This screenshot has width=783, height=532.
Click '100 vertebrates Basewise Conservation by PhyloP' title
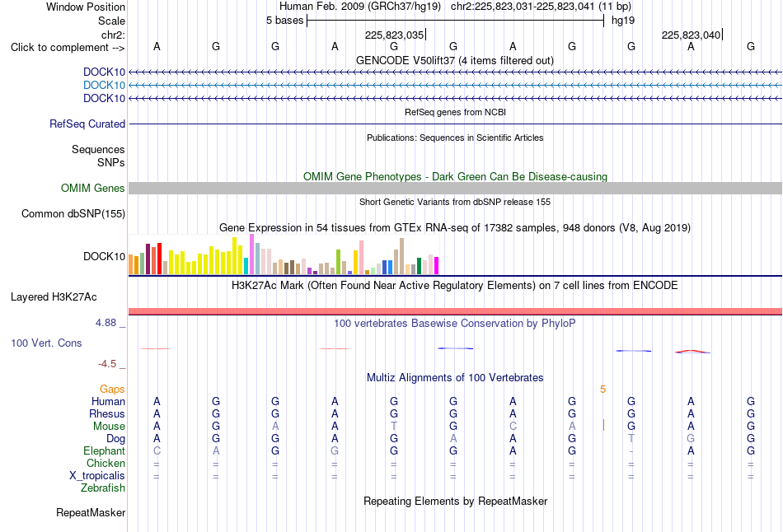[455, 324]
